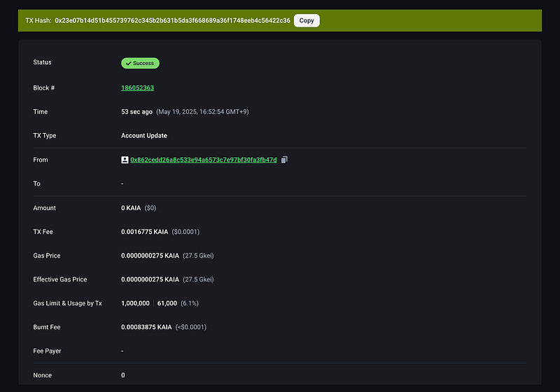The height and width of the screenshot is (392, 560).
Task: Click the 'Status' row label
Action: (x=42, y=62)
